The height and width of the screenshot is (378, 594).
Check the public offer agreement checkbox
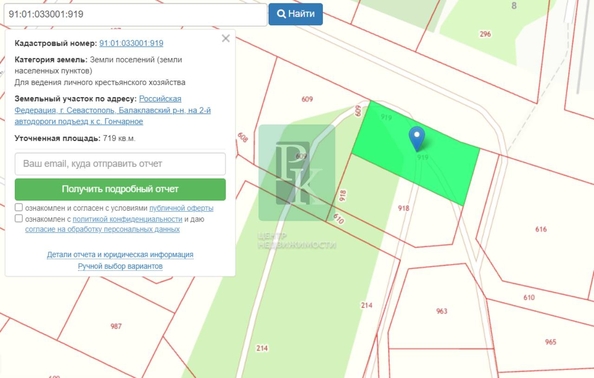(x=19, y=207)
